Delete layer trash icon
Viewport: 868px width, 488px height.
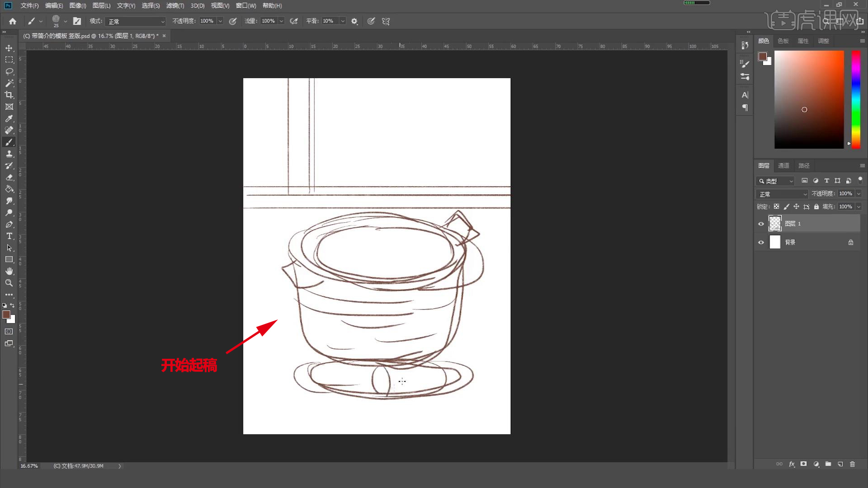coord(853,464)
